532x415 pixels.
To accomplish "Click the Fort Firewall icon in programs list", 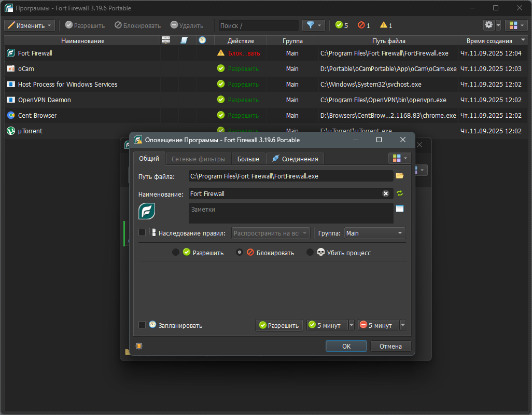I will click(11, 53).
